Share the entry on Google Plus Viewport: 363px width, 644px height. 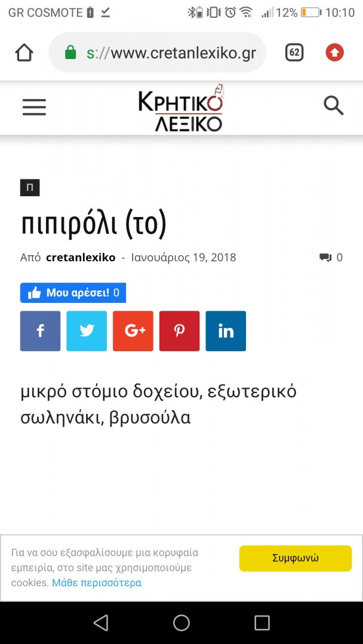pyautogui.click(x=133, y=331)
